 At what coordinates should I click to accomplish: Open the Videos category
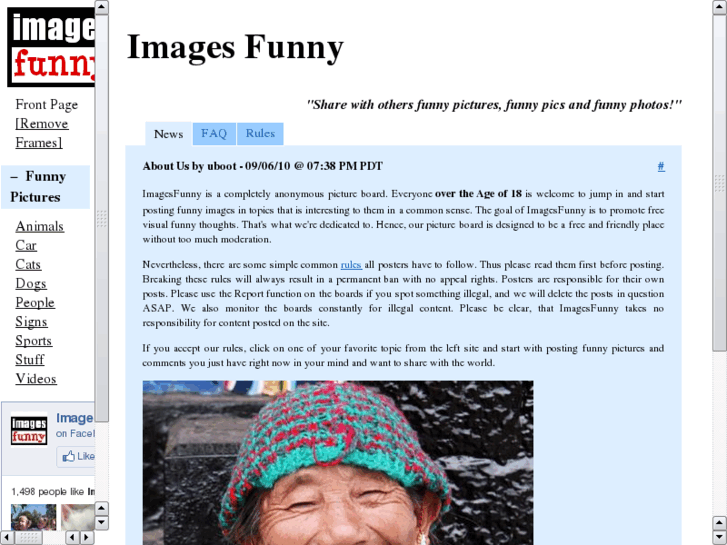[x=36, y=378]
